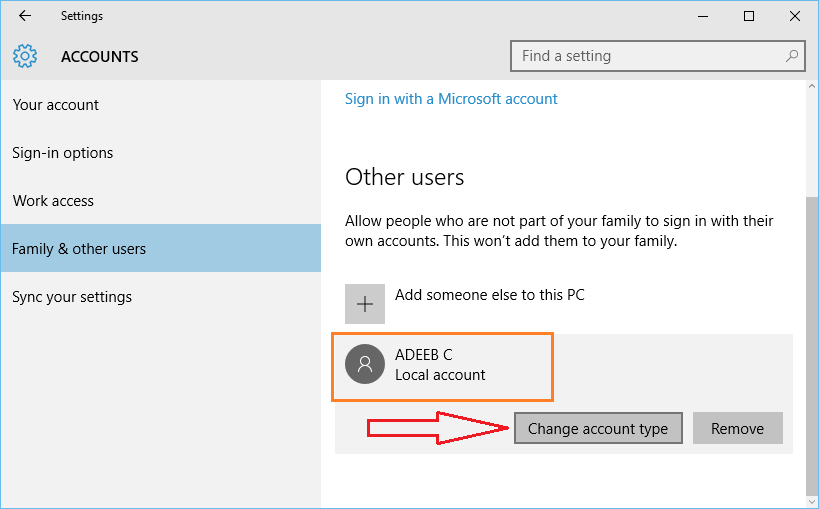This screenshot has width=819, height=509.
Task: Click the plus icon to add someone
Action: tap(365, 304)
